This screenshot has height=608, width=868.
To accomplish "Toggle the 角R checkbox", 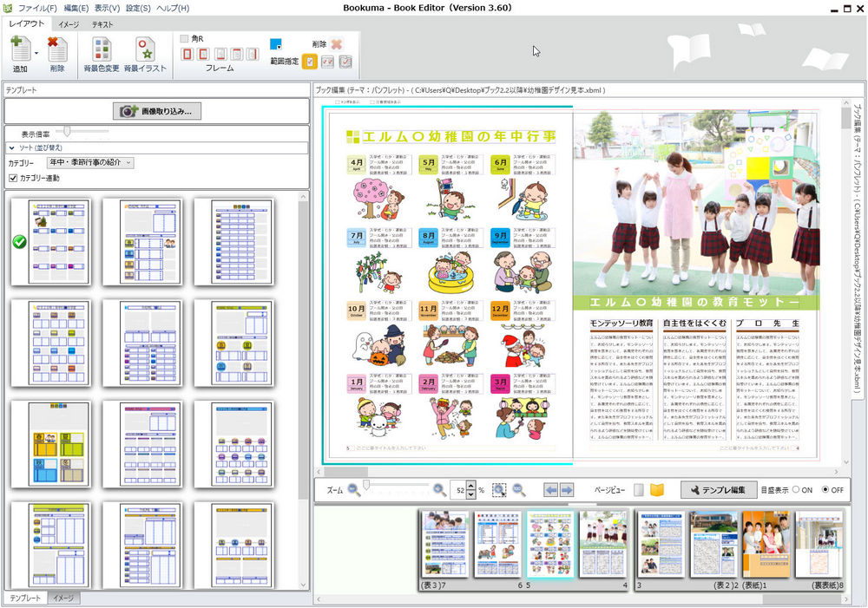I will tap(184, 39).
